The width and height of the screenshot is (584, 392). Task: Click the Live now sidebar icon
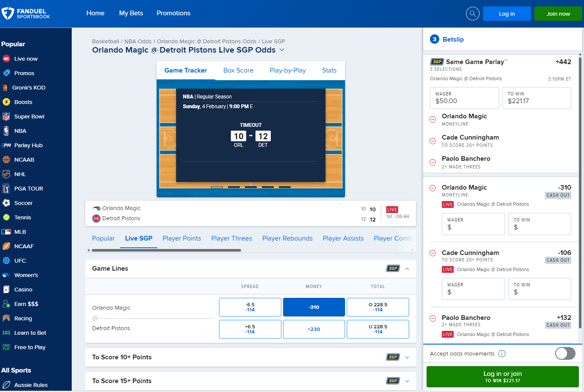[x=6, y=59]
